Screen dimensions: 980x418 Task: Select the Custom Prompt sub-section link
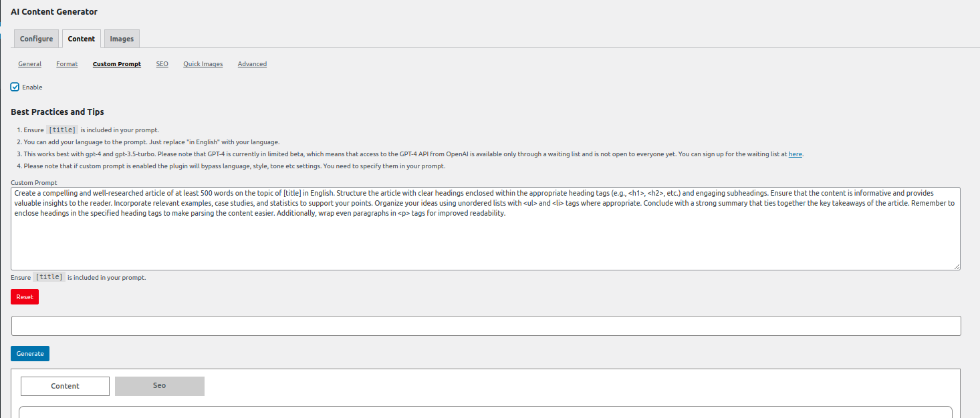[x=117, y=64]
